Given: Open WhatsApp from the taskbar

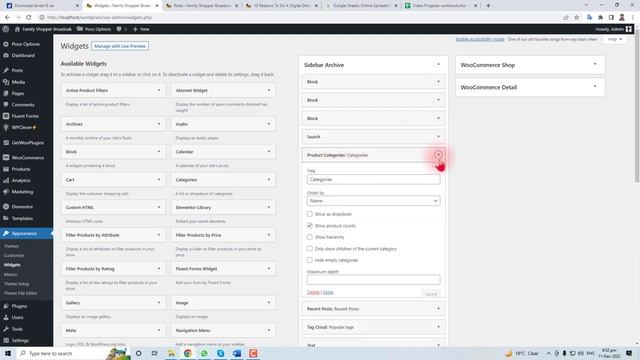Looking at the screenshot, I should click(204, 353).
